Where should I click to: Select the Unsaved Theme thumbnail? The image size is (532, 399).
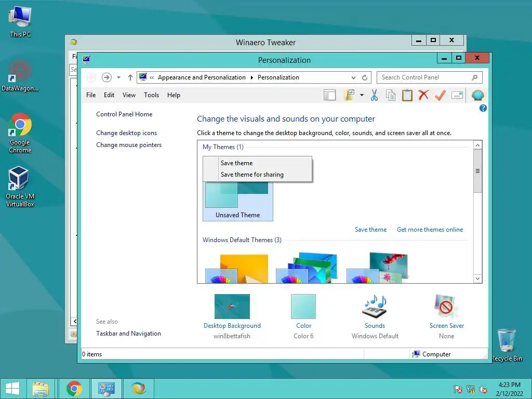(238, 201)
